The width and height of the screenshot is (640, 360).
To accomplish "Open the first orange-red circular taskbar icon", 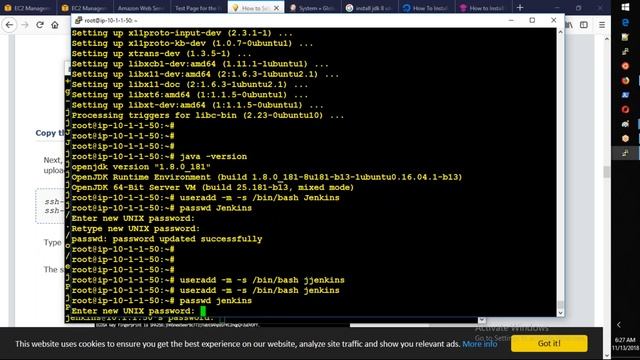I will coord(625,66).
